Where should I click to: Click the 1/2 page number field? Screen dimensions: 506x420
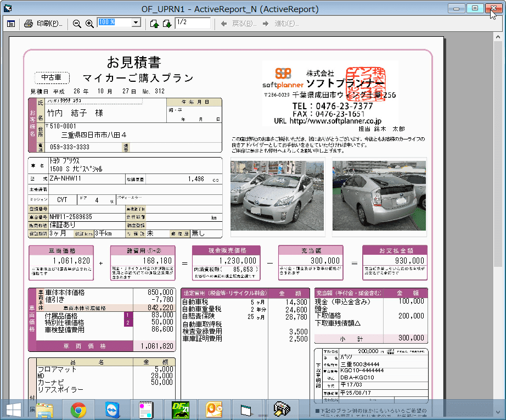pyautogui.click(x=193, y=23)
